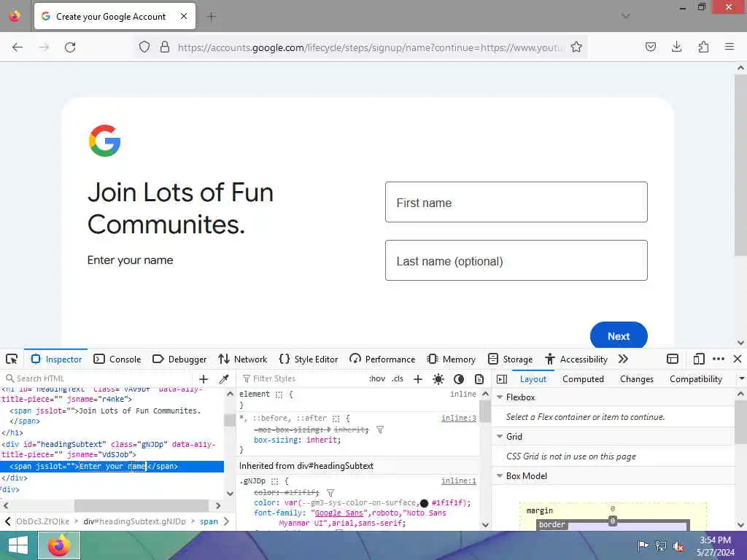The width and height of the screenshot is (747, 560).
Task: Pick color from page eyedropper icon
Action: pos(223,379)
